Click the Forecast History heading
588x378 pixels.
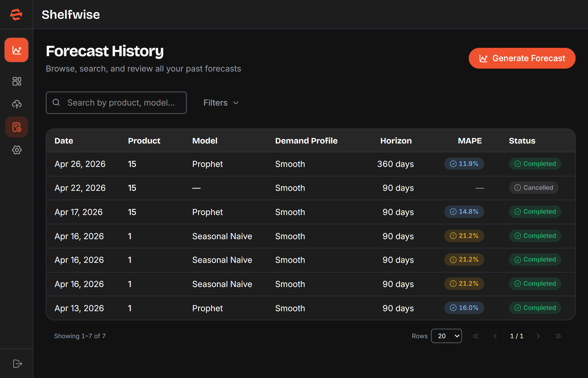click(x=105, y=51)
